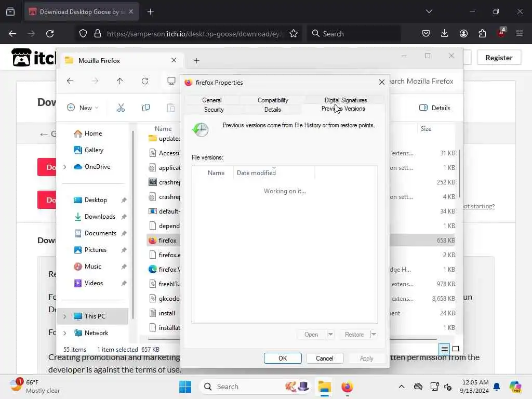Open Firefox extensions puzzle icon
This screenshot has width=532, height=399.
tap(482, 34)
